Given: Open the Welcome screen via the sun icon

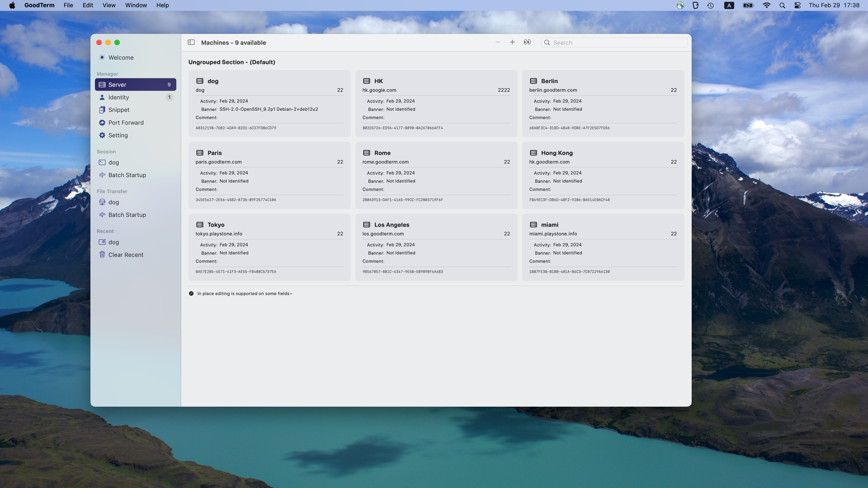Looking at the screenshot, I should coord(102,57).
